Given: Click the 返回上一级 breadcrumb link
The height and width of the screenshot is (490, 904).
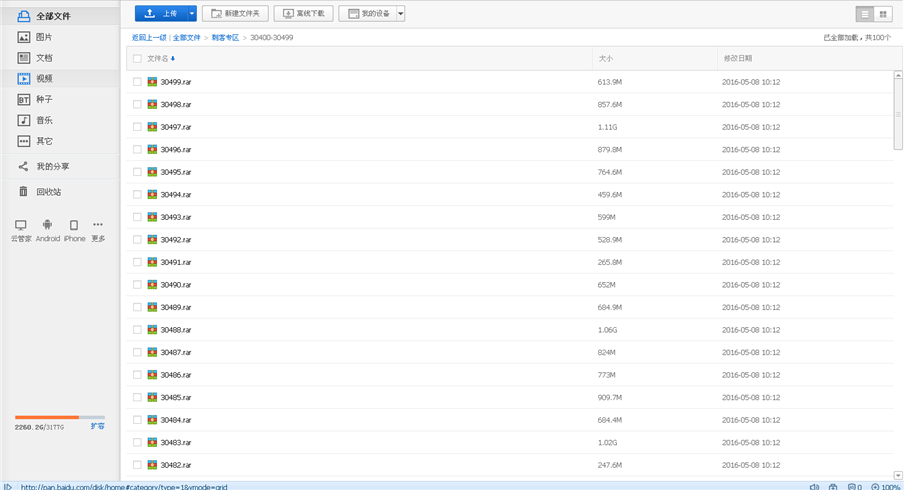Looking at the screenshot, I should (x=150, y=37).
